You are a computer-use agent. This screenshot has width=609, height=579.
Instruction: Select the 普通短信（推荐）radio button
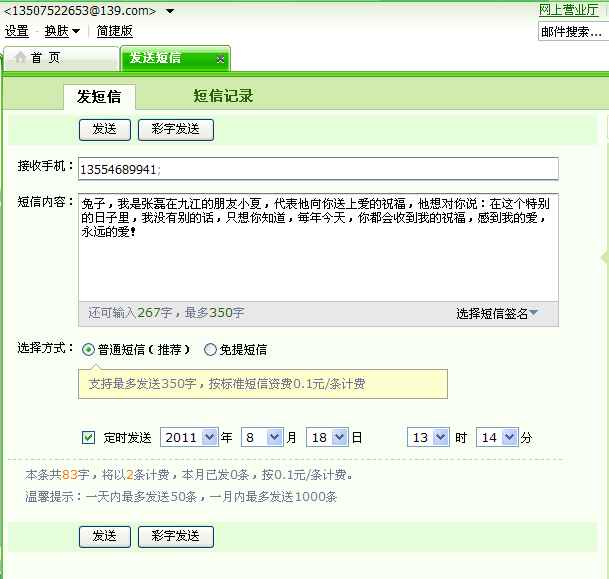pyautogui.click(x=88, y=349)
